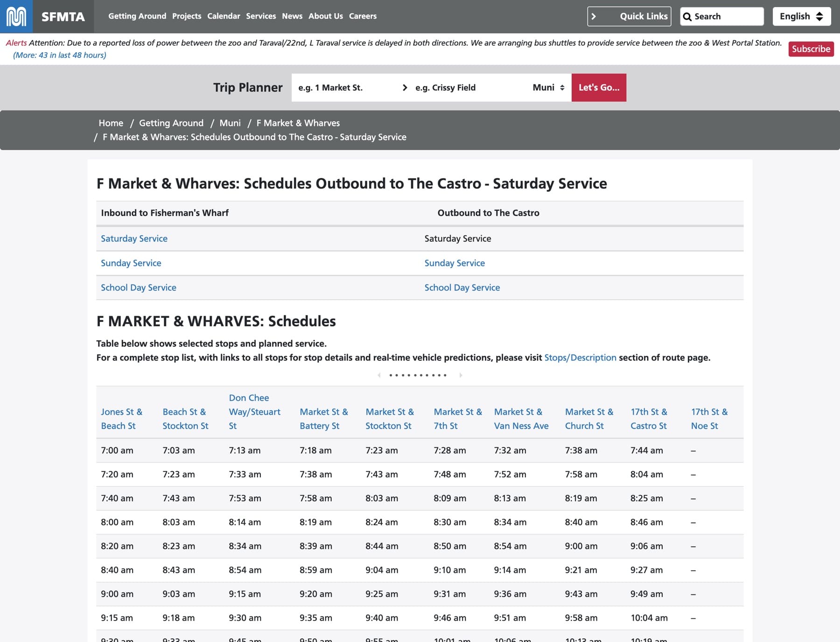Click the Inbound to Fisherman's Wharf header
The height and width of the screenshot is (642, 840).
165,213
